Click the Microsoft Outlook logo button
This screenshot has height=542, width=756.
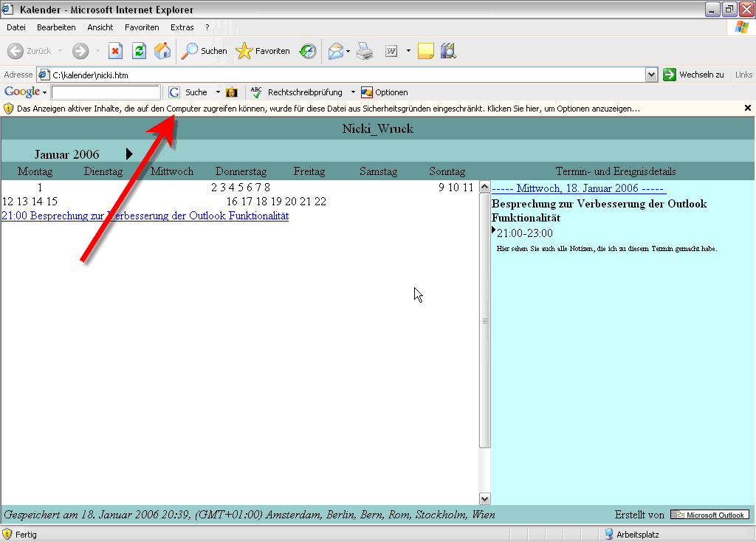(709, 515)
